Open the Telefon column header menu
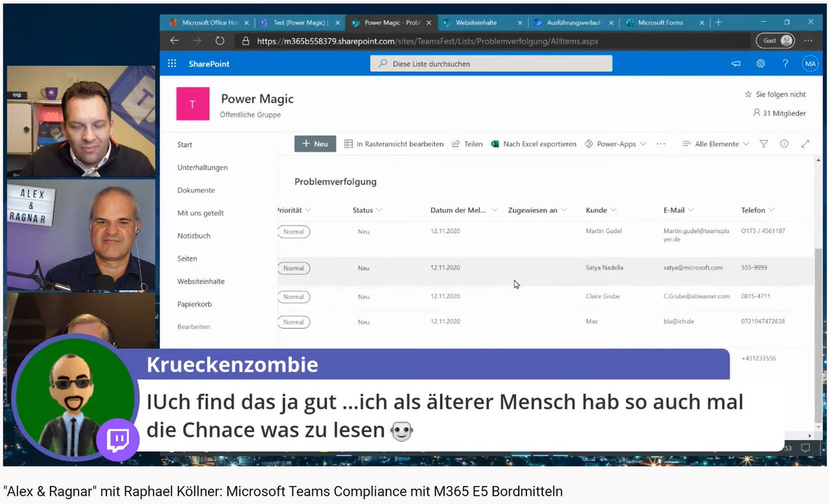 [758, 210]
